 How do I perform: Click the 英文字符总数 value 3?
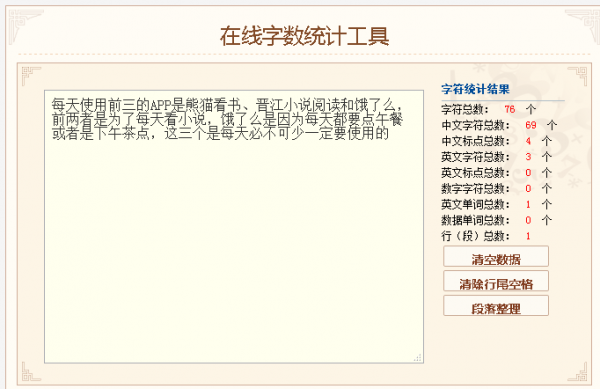click(x=528, y=157)
